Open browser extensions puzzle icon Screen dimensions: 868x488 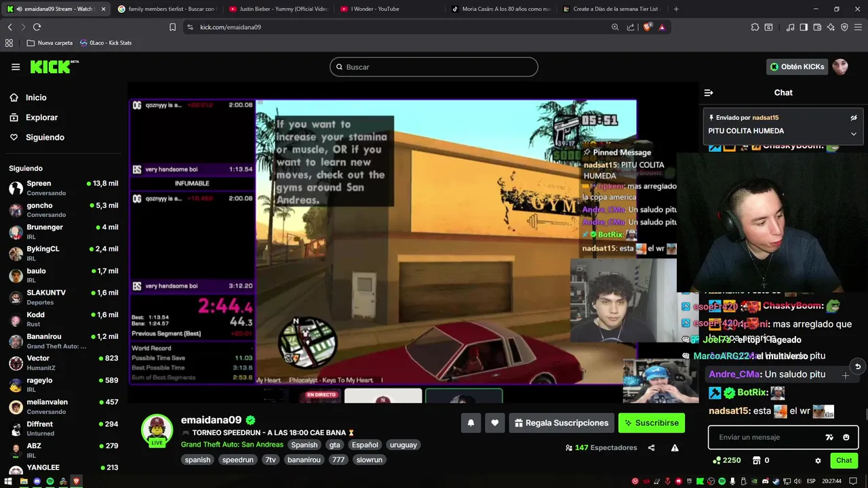[755, 27]
